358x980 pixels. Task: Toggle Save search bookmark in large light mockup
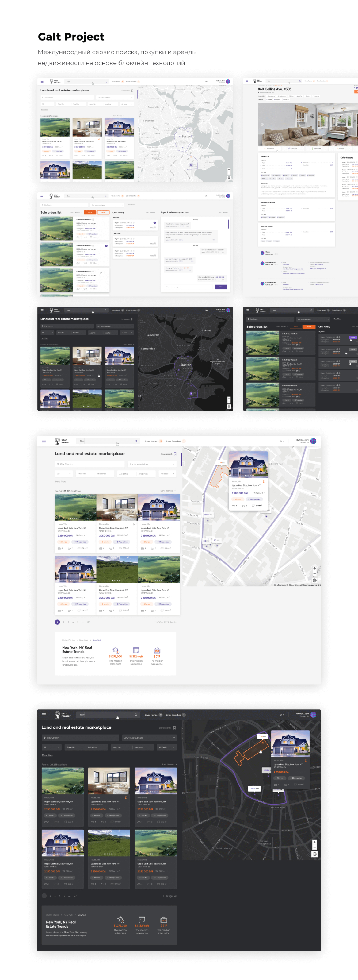[175, 454]
